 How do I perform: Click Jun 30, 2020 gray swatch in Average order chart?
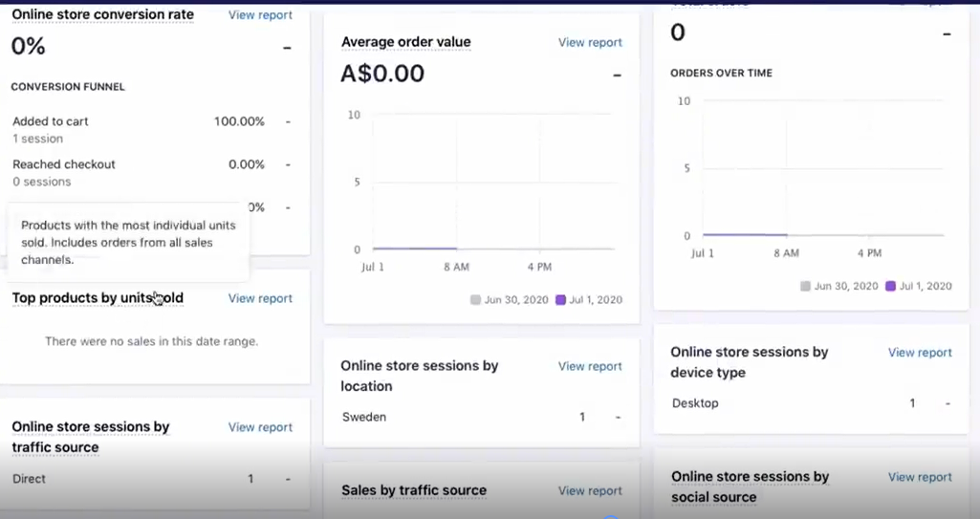(x=475, y=300)
